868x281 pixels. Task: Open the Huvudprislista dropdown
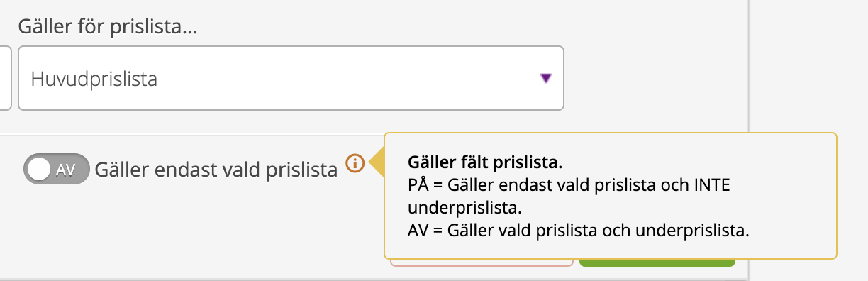(291, 79)
